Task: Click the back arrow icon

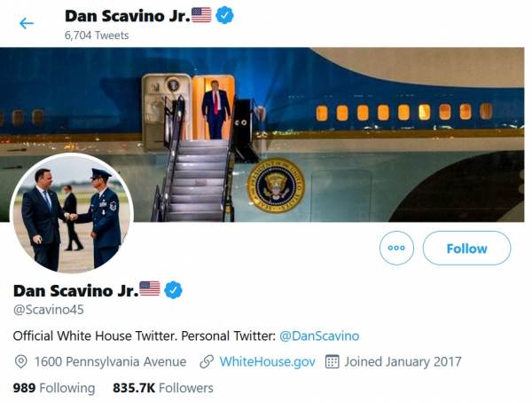Action: 27,23
